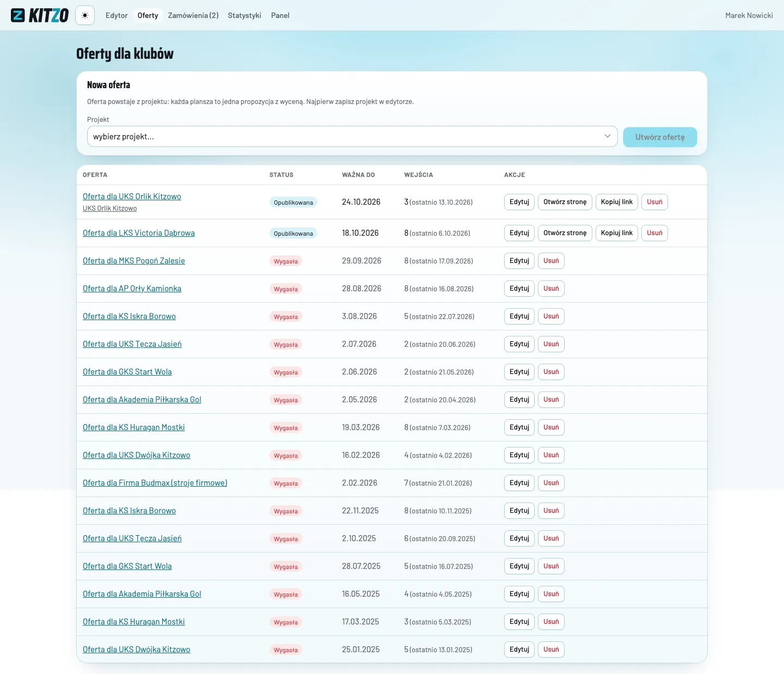Delete the LKS Victoria Dąbrowa offer

click(x=654, y=233)
